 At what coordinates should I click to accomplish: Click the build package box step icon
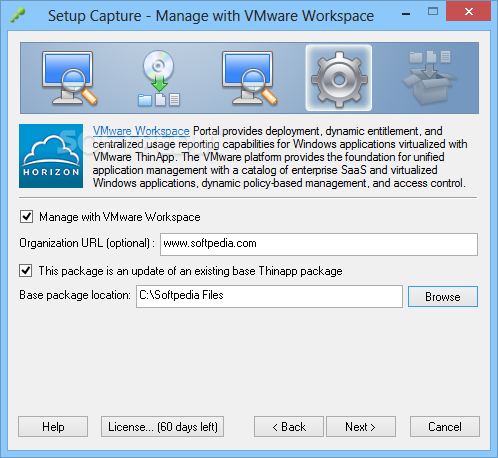pyautogui.click(x=430, y=77)
